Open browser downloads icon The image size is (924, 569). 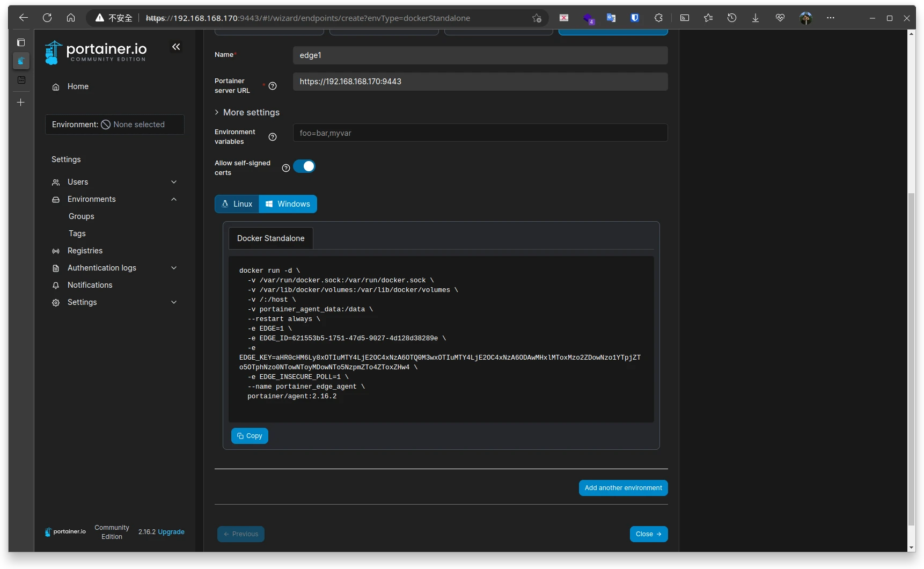[x=756, y=18]
